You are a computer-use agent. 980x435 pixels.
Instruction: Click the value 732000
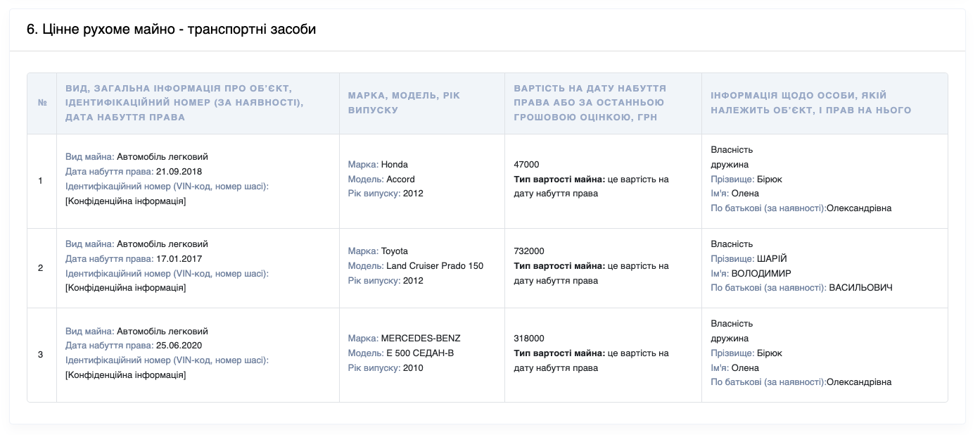(529, 251)
